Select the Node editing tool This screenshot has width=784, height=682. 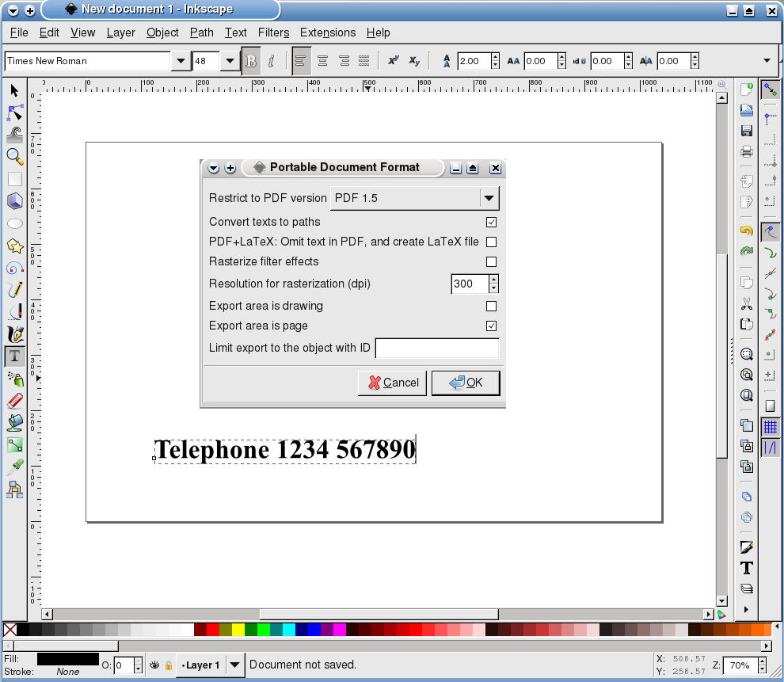tap(14, 112)
